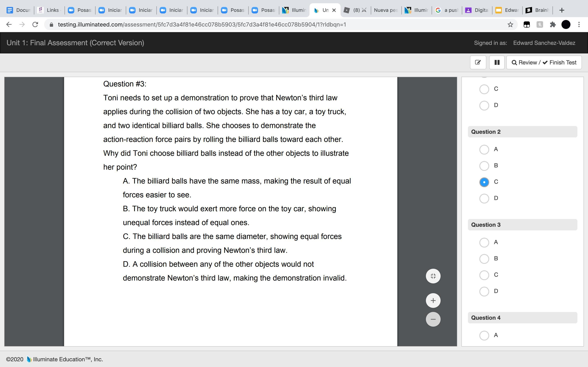Select answer A for Question 3
Image resolution: width=588 pixels, height=367 pixels.
pos(484,242)
